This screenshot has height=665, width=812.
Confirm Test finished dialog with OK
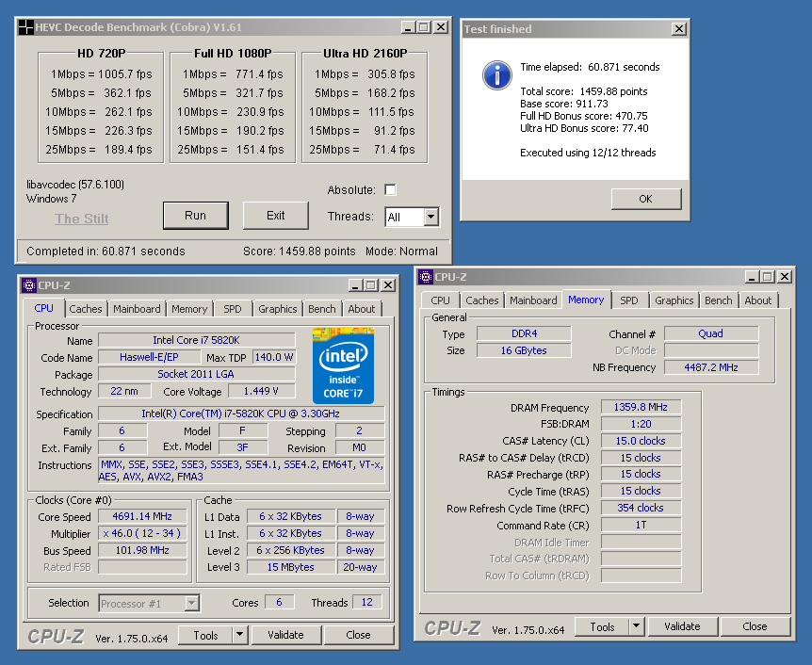tap(646, 199)
